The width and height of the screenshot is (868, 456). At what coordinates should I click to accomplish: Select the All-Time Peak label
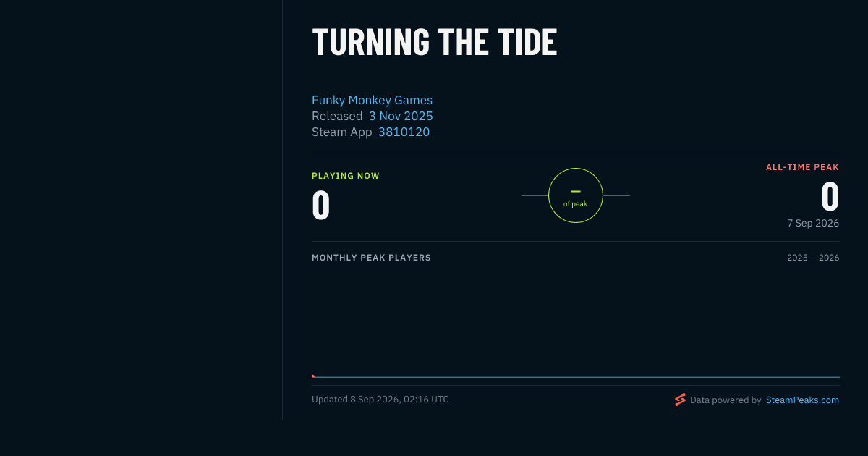(803, 167)
